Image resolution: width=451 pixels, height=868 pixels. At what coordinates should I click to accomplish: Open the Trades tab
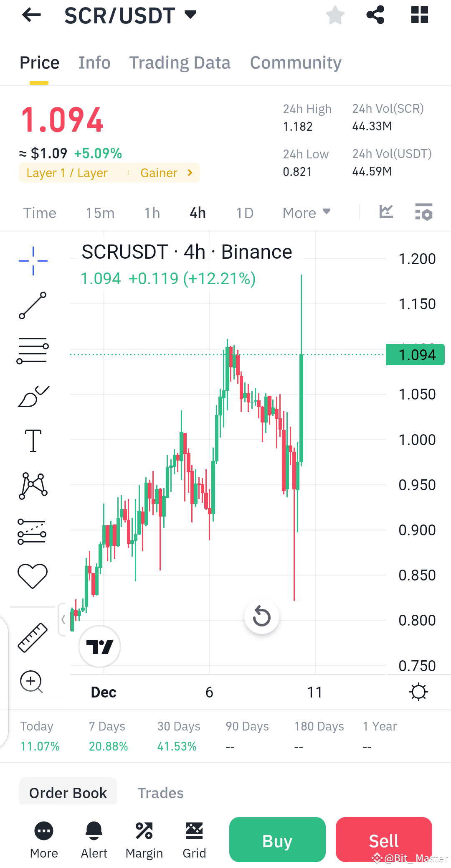pos(160,792)
